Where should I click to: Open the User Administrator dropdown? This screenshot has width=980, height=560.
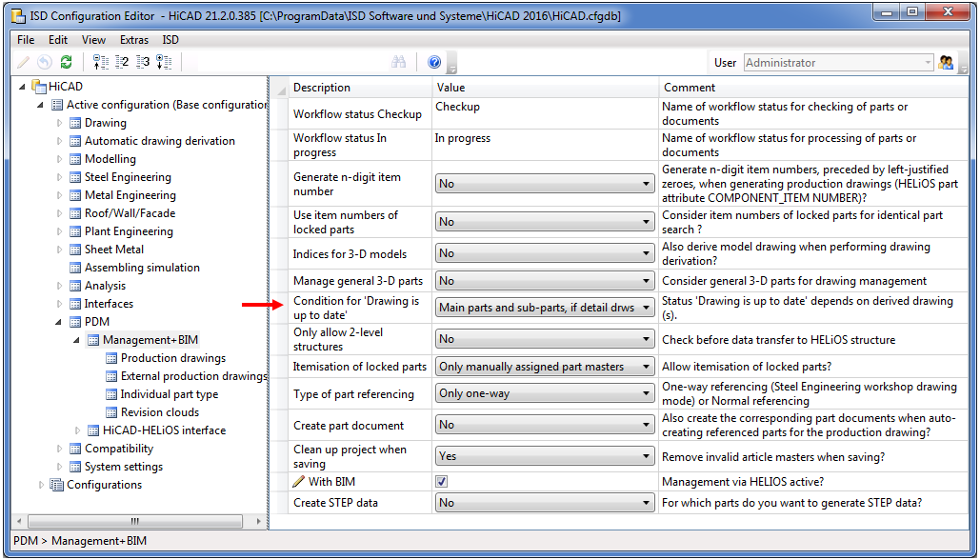pyautogui.click(x=838, y=63)
